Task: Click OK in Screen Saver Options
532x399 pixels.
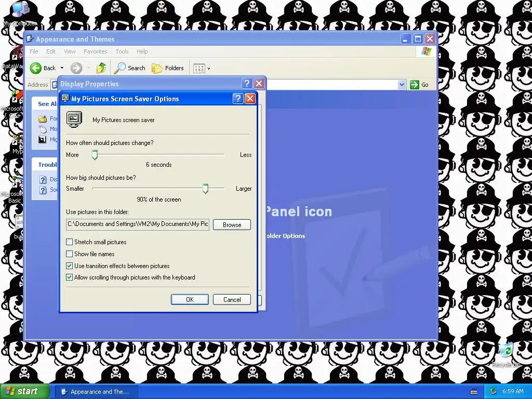Action: [190, 300]
